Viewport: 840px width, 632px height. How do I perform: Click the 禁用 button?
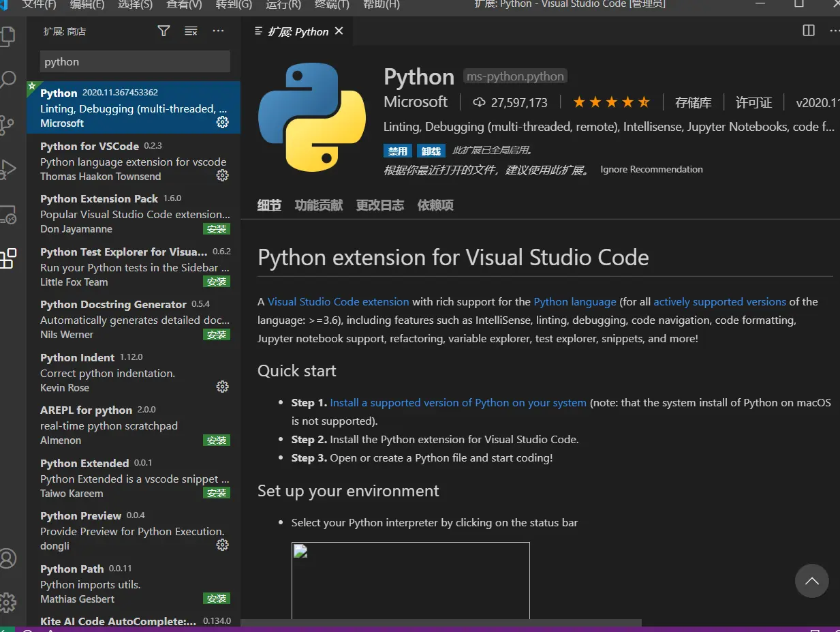[398, 151]
